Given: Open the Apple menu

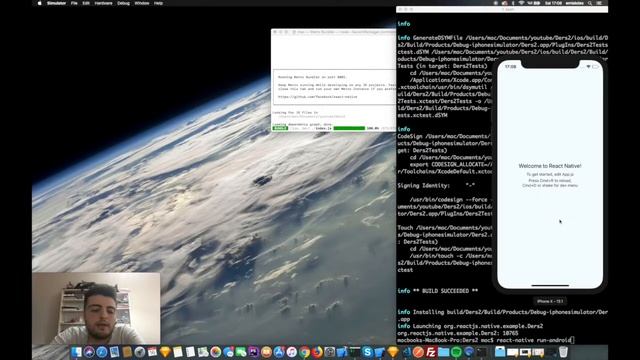Looking at the screenshot, I should point(40,3).
